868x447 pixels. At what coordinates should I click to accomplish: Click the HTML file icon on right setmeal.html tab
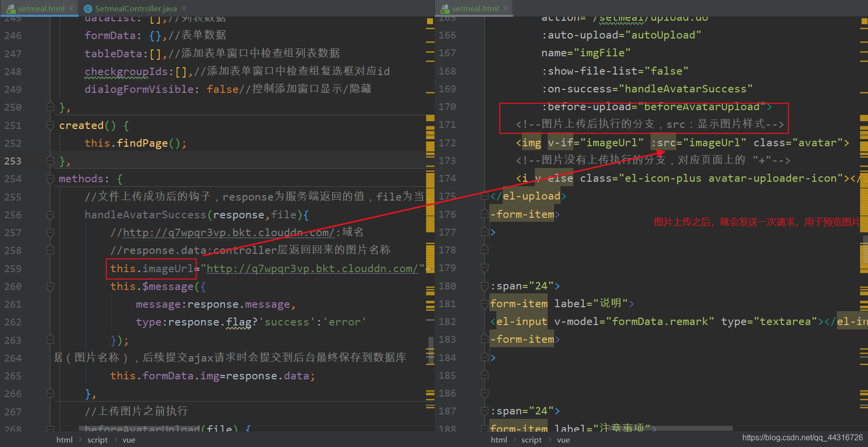[445, 8]
